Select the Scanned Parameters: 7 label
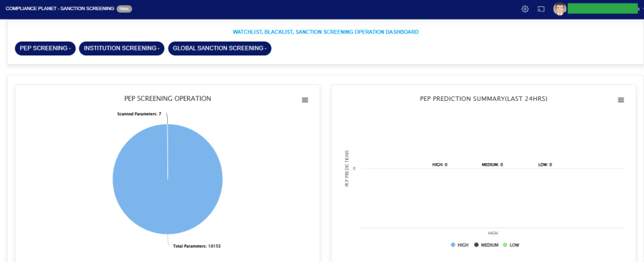 (x=140, y=114)
